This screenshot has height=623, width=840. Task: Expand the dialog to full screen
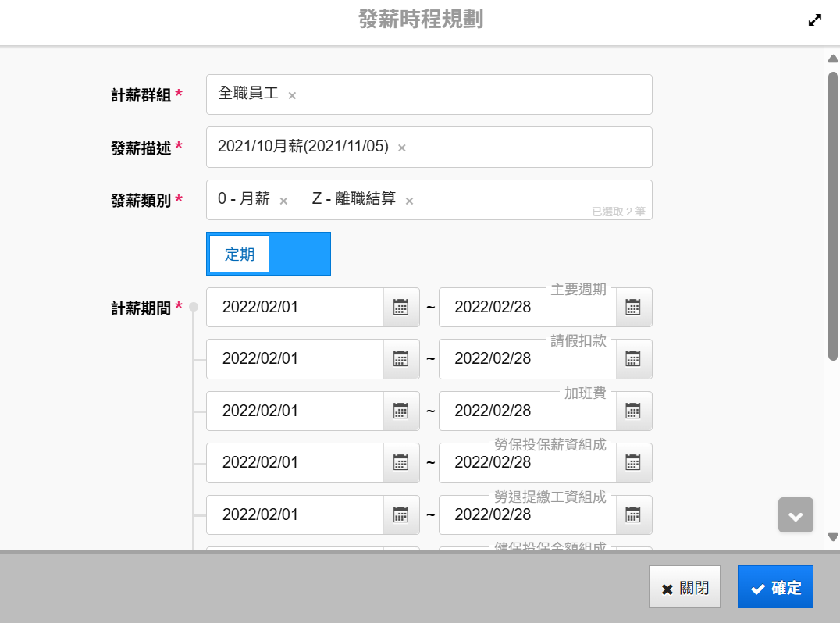coord(815,20)
